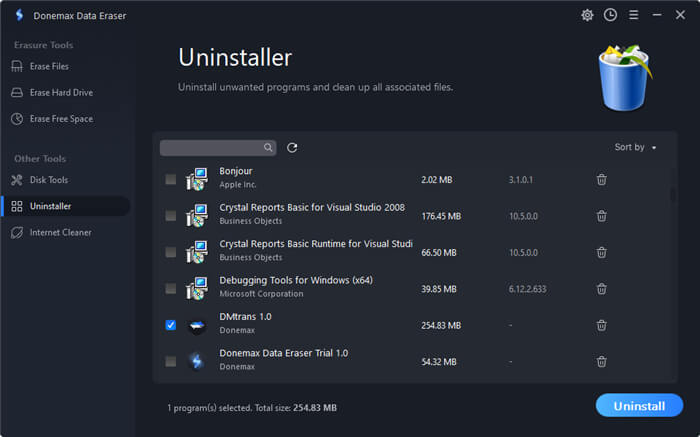Open settings via the gear icon
Viewport: 700px width, 437px height.
pos(587,15)
